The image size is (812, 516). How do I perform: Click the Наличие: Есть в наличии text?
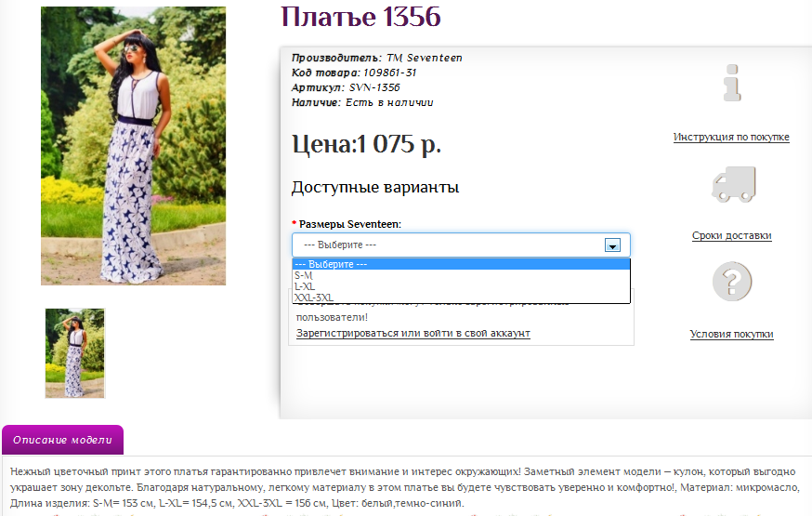362,102
